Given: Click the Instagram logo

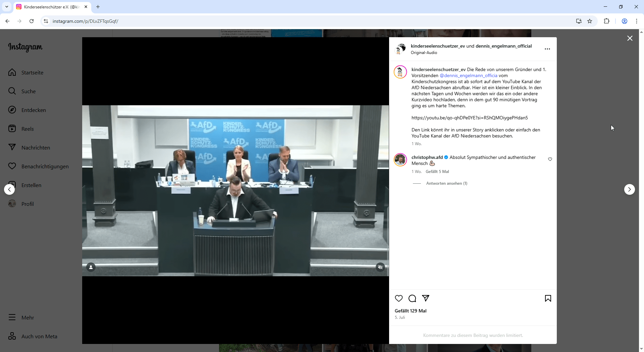Looking at the screenshot, I should click(x=25, y=47).
